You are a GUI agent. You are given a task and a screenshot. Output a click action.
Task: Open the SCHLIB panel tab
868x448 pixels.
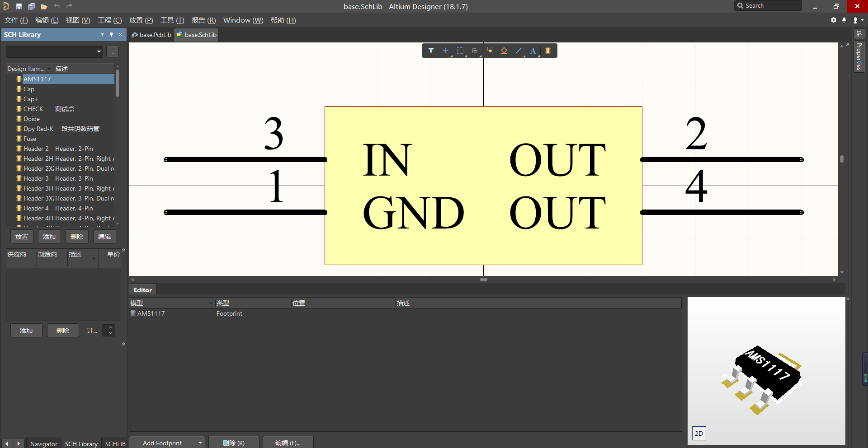pos(115,443)
